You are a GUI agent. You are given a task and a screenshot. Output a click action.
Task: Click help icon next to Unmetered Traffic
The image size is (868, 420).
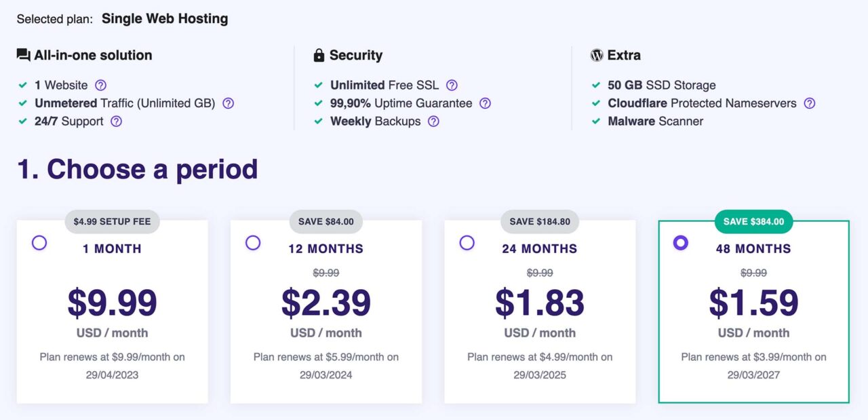click(229, 104)
